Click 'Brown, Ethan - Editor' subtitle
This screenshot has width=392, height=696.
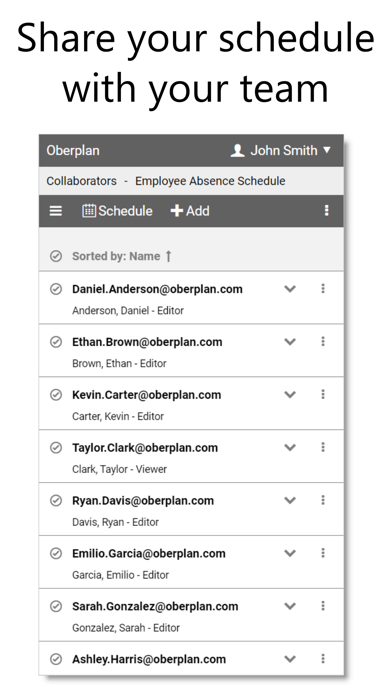(119, 364)
